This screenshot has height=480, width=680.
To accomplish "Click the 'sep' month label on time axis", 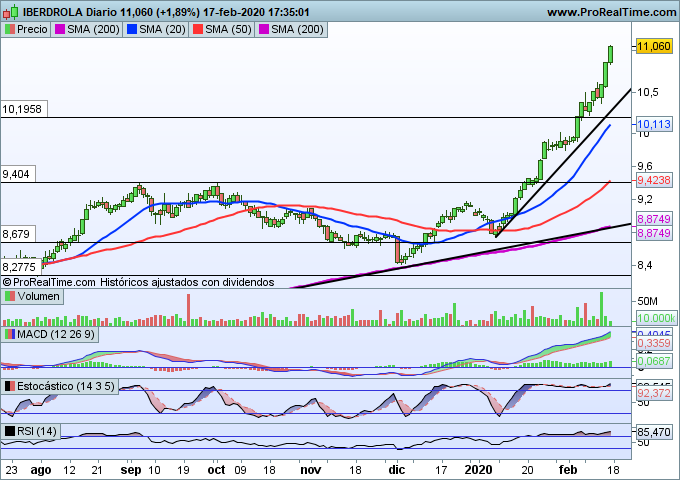I will click(x=131, y=470).
